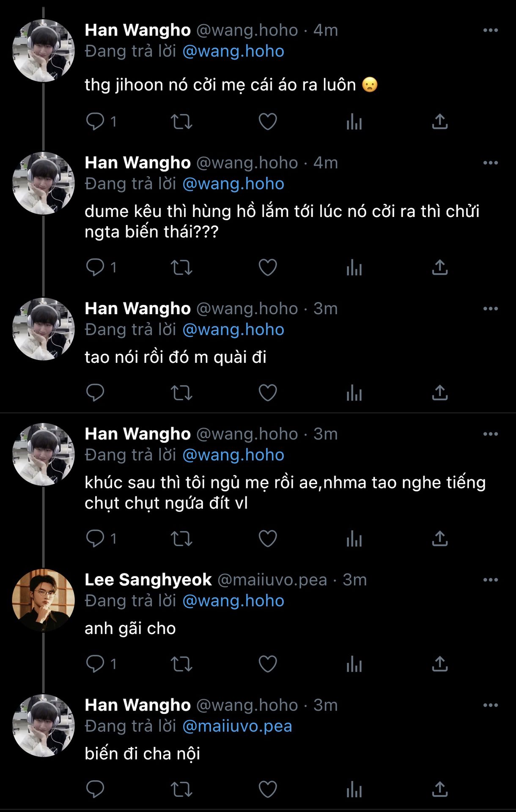The image size is (516, 812).
Task: Open @wang.hoho link in Lee Sanghyeok's reply
Action: (233, 601)
